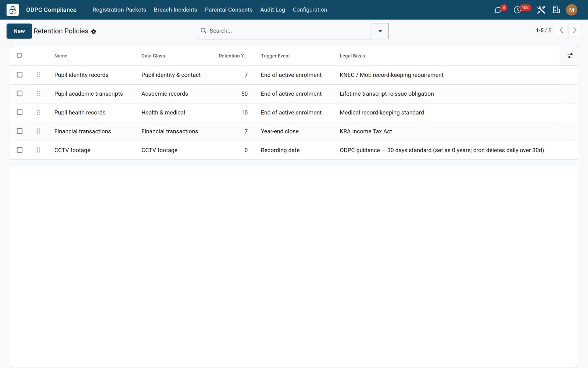The image size is (588, 368).
Task: Focus the Search input field
Action: pos(290,31)
